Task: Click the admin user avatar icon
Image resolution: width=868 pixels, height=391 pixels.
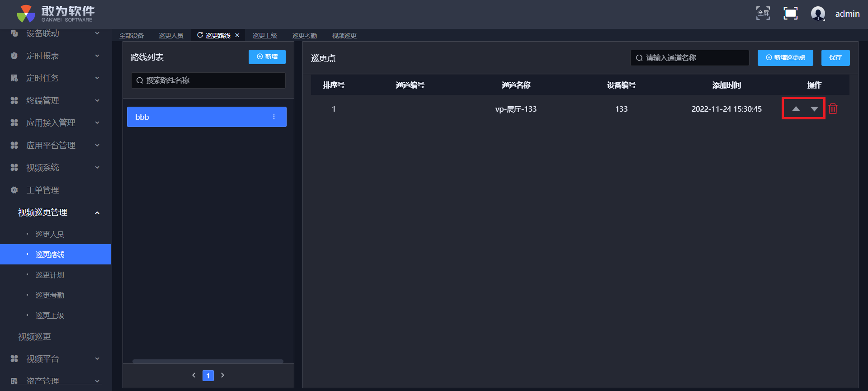Action: (818, 14)
